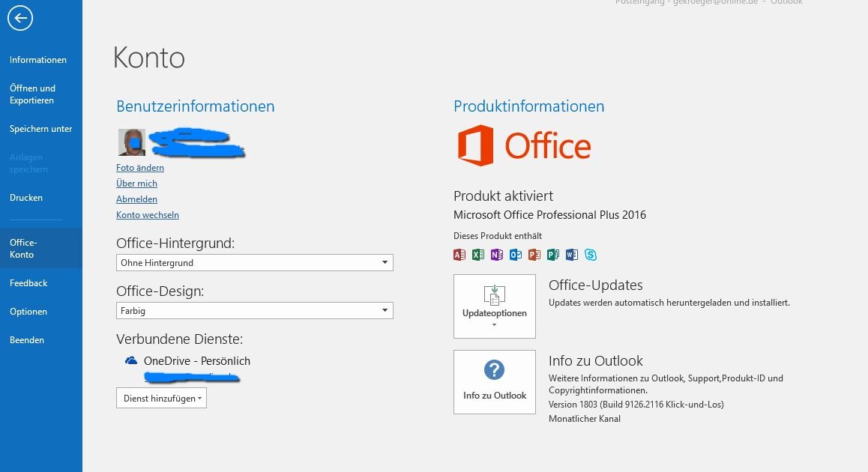Open the Info zu Outlook button
The height and width of the screenshot is (472, 868).
[494, 382]
